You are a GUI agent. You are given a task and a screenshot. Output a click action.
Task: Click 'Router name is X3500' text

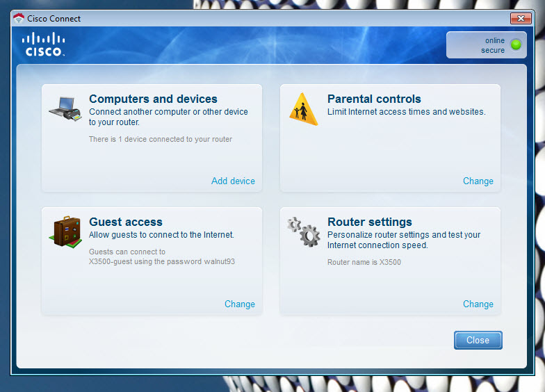[364, 263]
